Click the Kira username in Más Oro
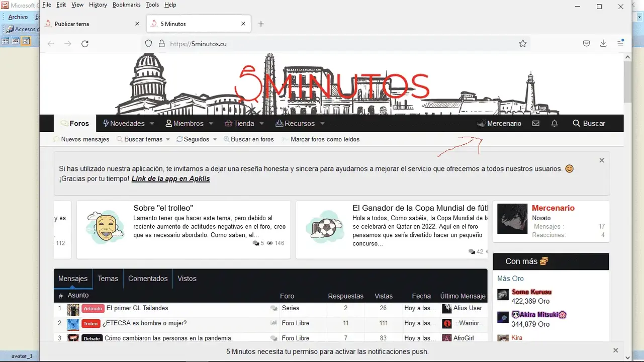 [517, 337]
